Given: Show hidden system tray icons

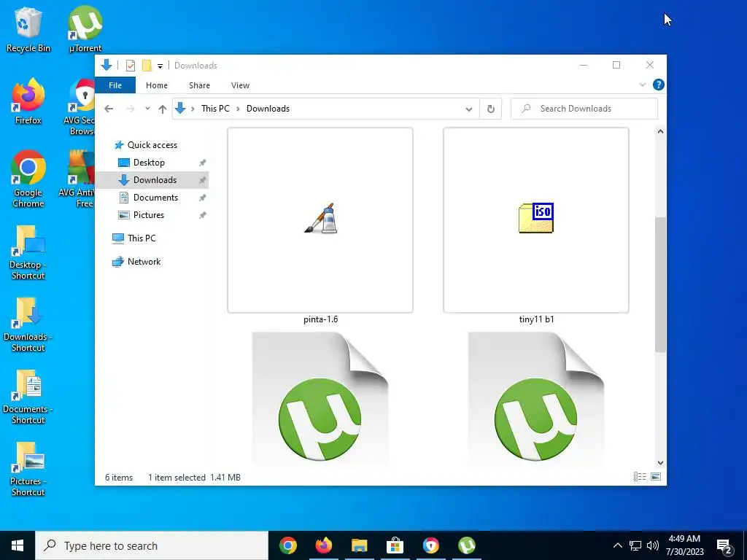Looking at the screenshot, I should [x=617, y=545].
